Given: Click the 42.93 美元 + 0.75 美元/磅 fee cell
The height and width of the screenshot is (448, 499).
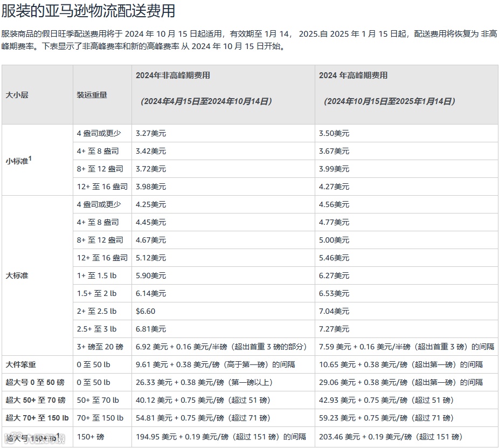Looking at the screenshot, I should pyautogui.click(x=407, y=400).
